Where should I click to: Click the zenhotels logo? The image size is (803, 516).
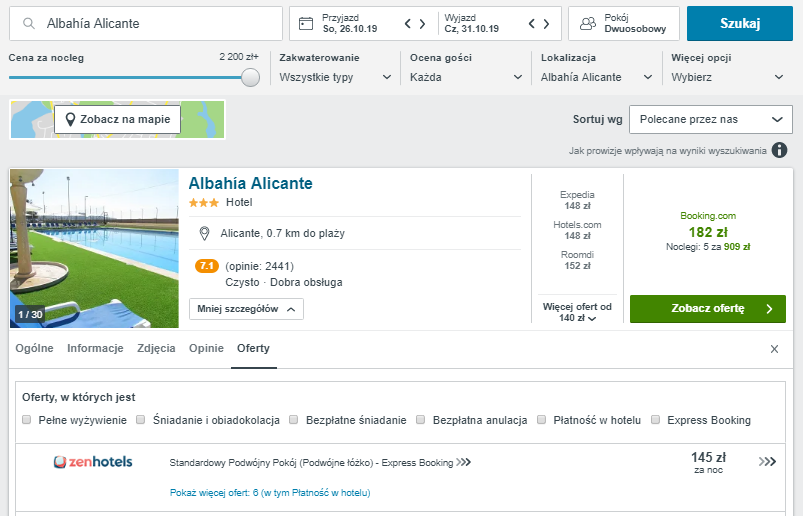click(x=93, y=462)
